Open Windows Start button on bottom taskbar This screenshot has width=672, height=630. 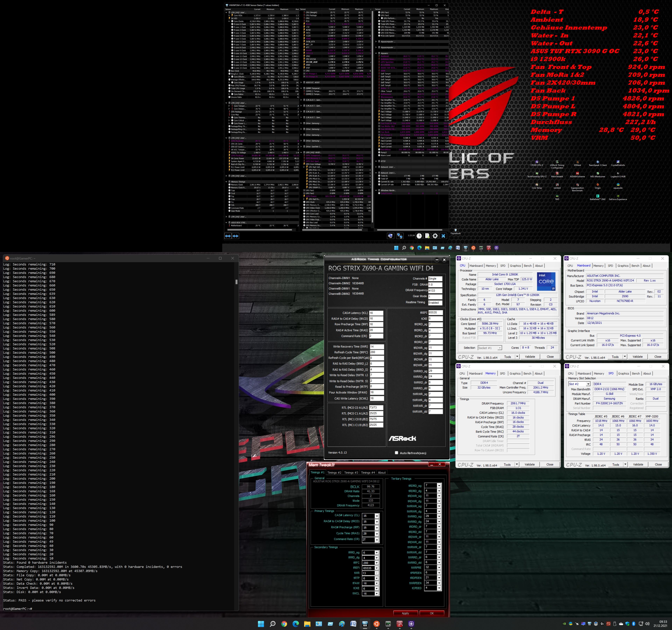coord(261,624)
